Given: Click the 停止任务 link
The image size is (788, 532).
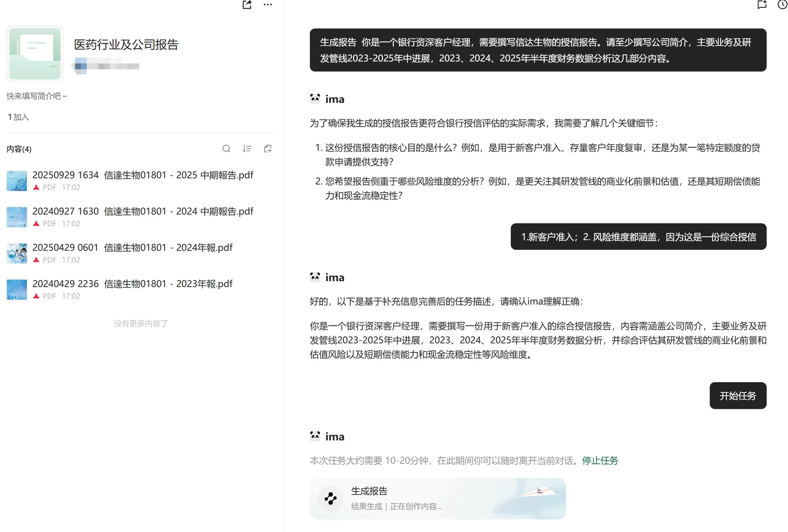Looking at the screenshot, I should tap(600, 461).
